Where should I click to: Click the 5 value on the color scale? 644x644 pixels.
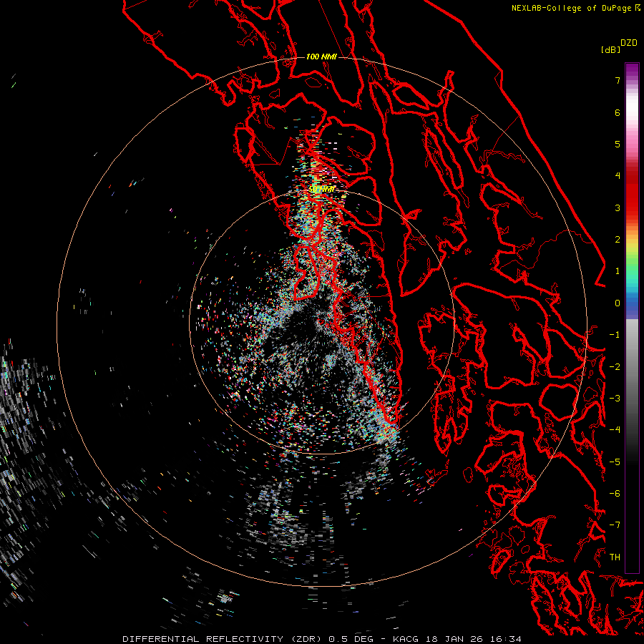[618, 144]
